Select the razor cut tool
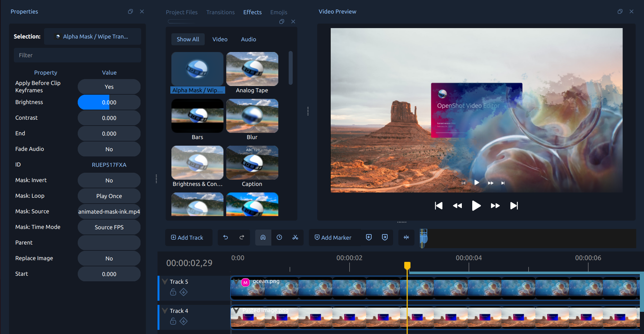 pyautogui.click(x=295, y=238)
